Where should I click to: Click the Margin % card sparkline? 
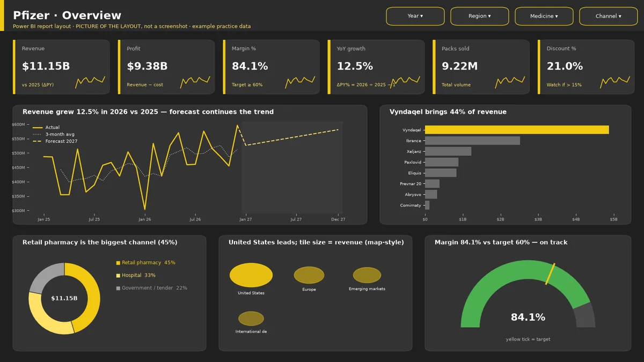[x=300, y=82]
